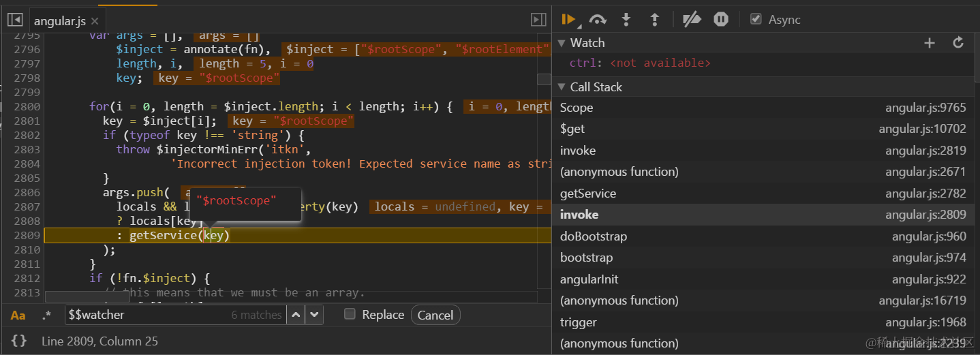Cancel the search bar
Viewport: 980px width, 355px height.
[x=435, y=315]
